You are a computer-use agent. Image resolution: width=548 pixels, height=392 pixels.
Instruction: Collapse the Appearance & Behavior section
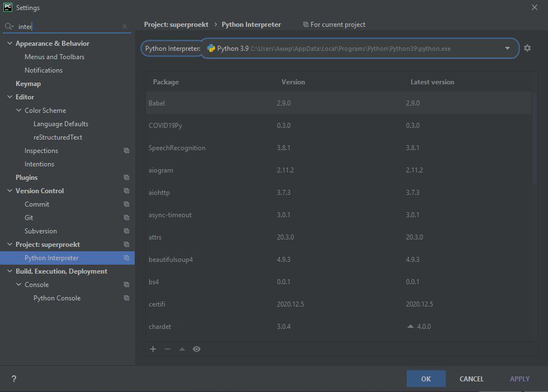[10, 44]
